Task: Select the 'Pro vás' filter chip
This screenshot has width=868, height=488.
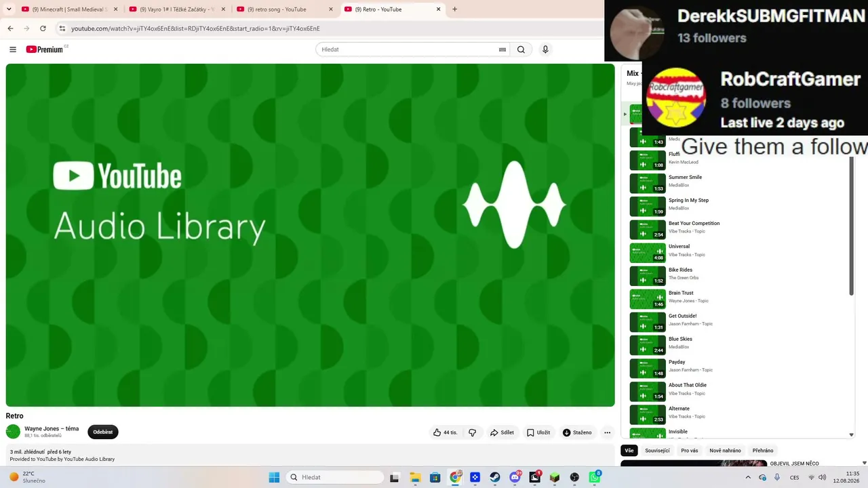Action: click(690, 451)
